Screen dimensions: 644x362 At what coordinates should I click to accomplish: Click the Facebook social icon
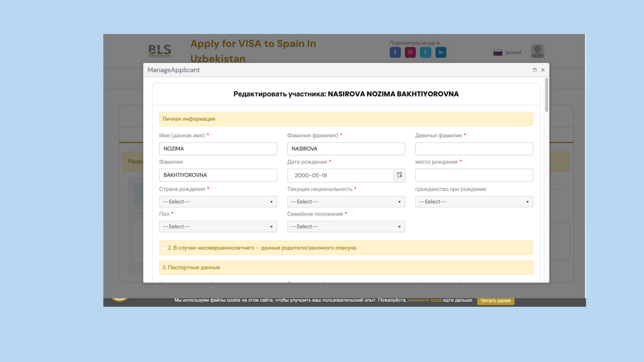[395, 52]
